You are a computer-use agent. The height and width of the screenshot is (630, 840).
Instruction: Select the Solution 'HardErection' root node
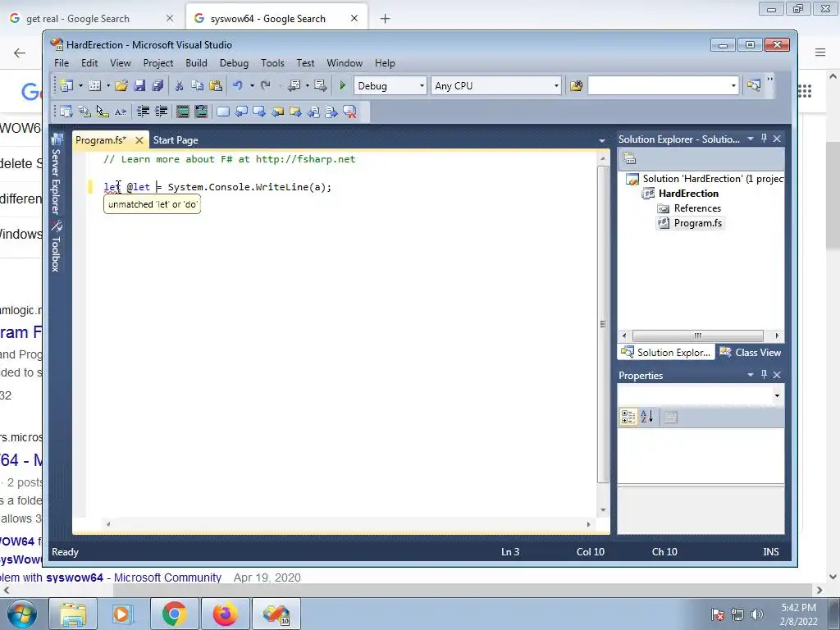click(x=713, y=178)
